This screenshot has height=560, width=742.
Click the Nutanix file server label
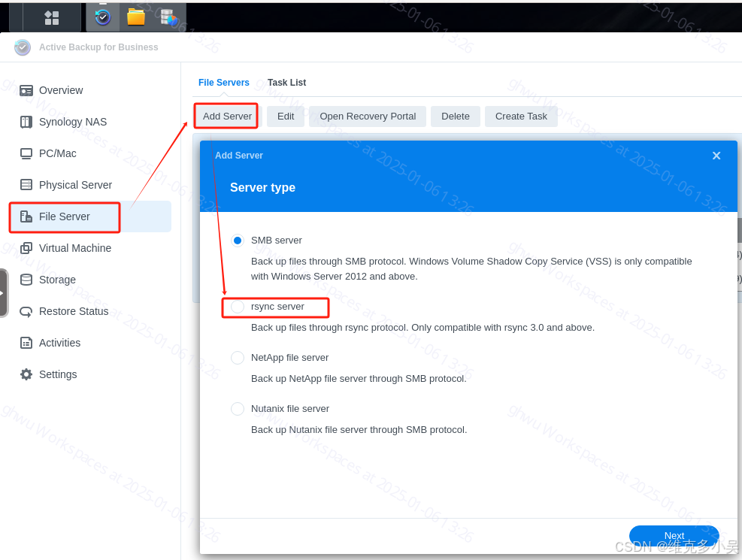pyautogui.click(x=290, y=409)
